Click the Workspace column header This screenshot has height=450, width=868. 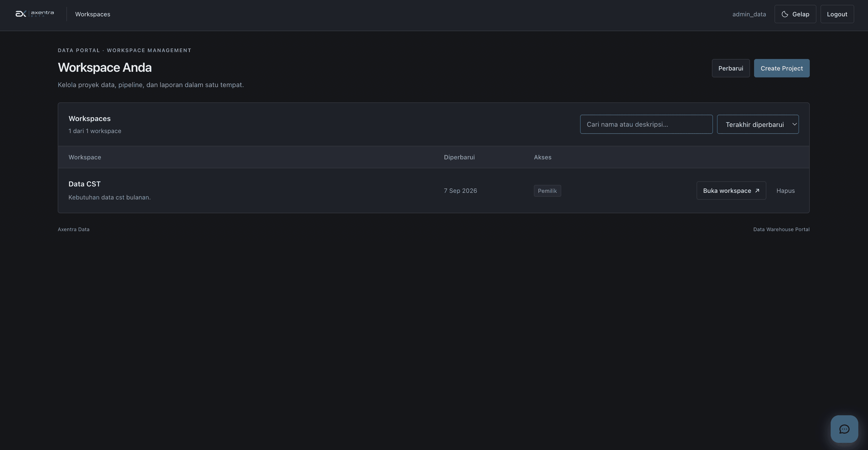[85, 157]
